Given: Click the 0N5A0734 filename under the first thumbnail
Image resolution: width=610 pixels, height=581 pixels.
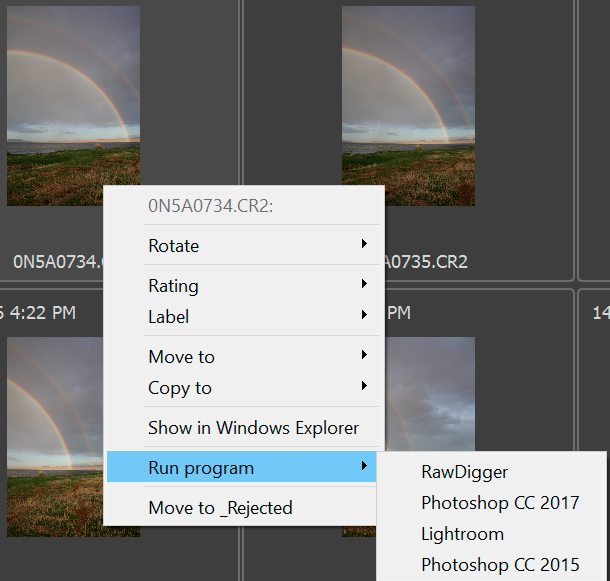Looking at the screenshot, I should (x=57, y=262).
